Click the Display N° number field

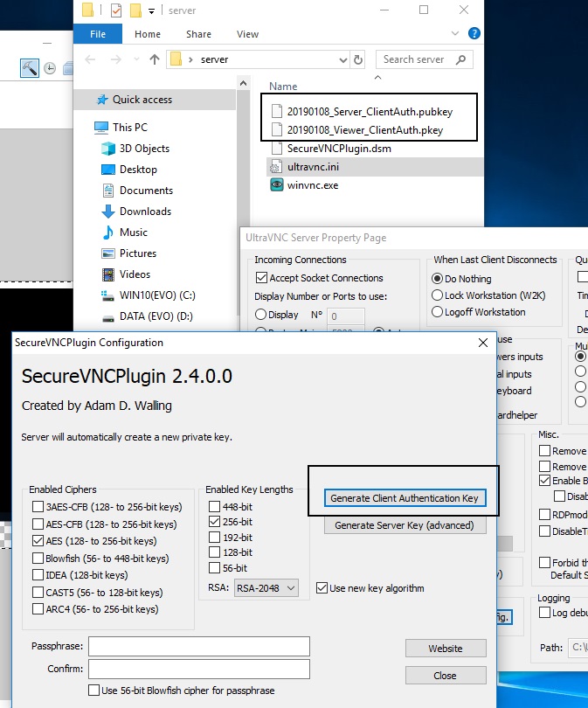click(346, 316)
